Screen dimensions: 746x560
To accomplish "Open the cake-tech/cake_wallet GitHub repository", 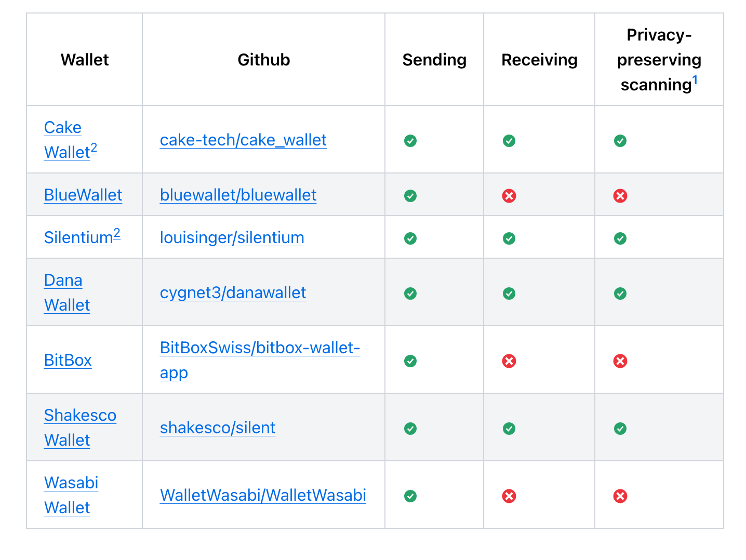I will [243, 140].
